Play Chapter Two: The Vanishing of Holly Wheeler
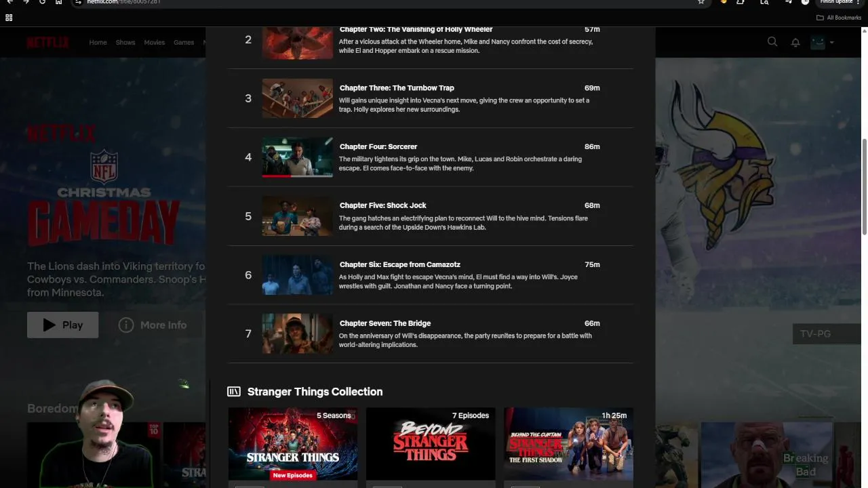868x488 pixels. point(298,42)
